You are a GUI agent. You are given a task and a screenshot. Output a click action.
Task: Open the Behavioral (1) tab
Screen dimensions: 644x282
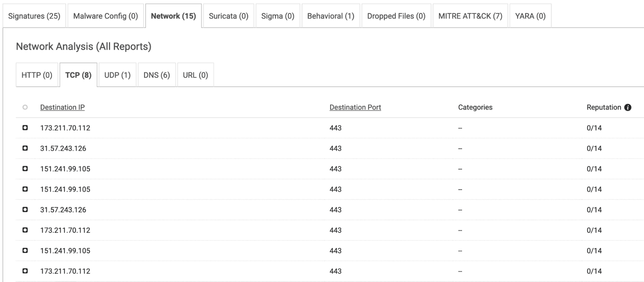point(331,15)
